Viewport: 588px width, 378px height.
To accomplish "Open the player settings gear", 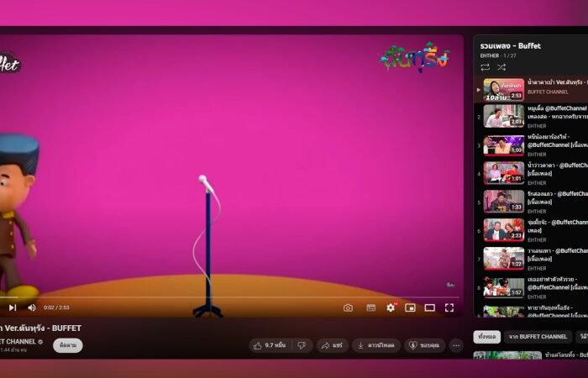I will [x=391, y=307].
